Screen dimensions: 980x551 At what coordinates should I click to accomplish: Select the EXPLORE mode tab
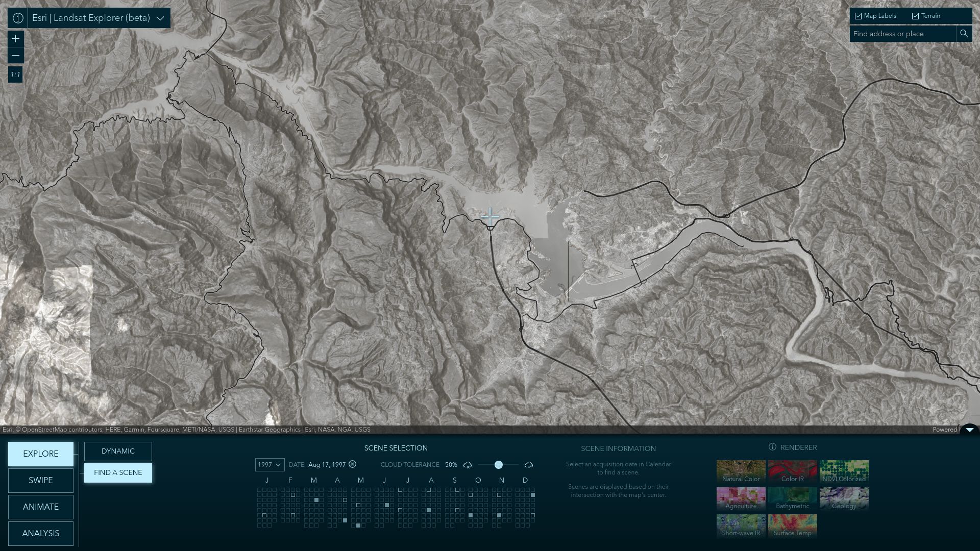tap(41, 454)
